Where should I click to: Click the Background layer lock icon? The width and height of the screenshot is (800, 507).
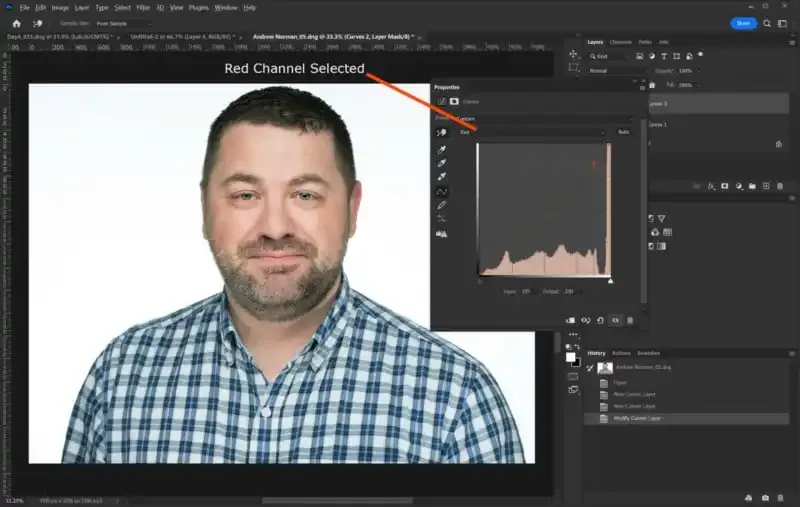[x=779, y=144]
